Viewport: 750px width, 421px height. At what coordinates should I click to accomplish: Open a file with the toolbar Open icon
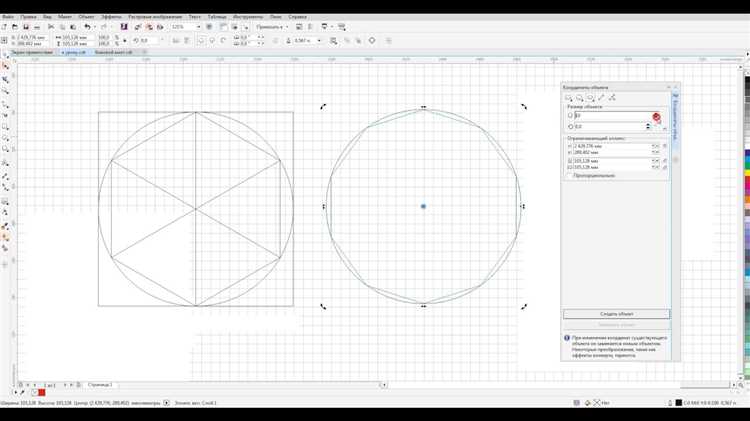[x=15, y=27]
